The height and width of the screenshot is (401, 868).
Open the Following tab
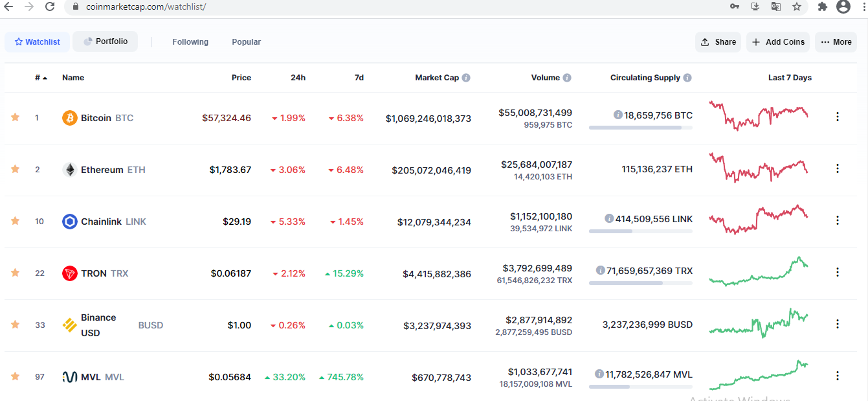190,42
